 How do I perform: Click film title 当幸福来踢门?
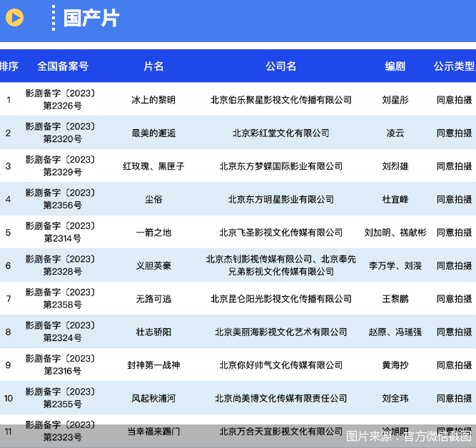pos(153,432)
